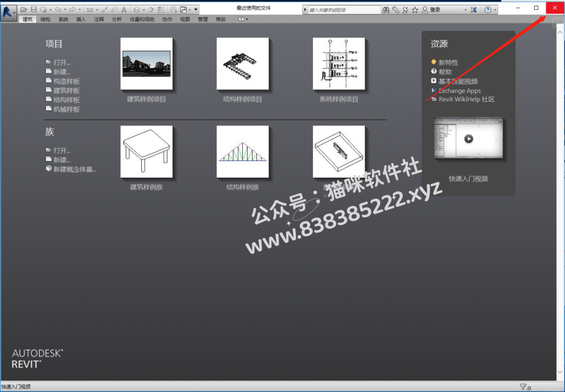Image resolution: width=565 pixels, height=392 pixels.
Task: Open the 结构样例项目 thumbnail
Action: click(243, 64)
